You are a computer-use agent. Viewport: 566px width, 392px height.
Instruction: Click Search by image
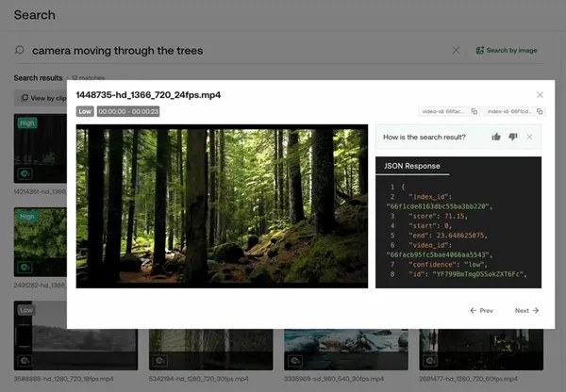coord(507,51)
